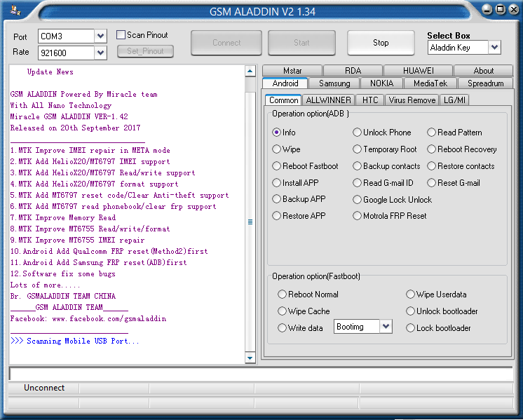
Task: Open the MediaTek tab
Action: coord(430,83)
